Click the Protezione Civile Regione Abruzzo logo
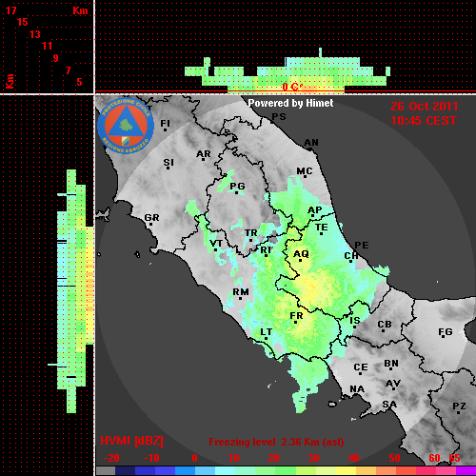The height and width of the screenshot is (476, 476). pos(126,126)
